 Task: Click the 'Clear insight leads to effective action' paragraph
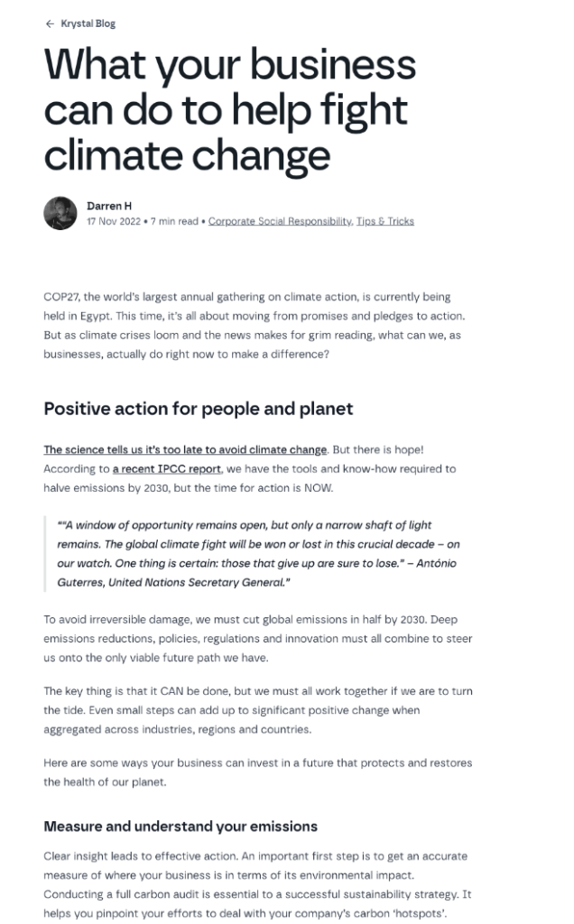[255, 882]
